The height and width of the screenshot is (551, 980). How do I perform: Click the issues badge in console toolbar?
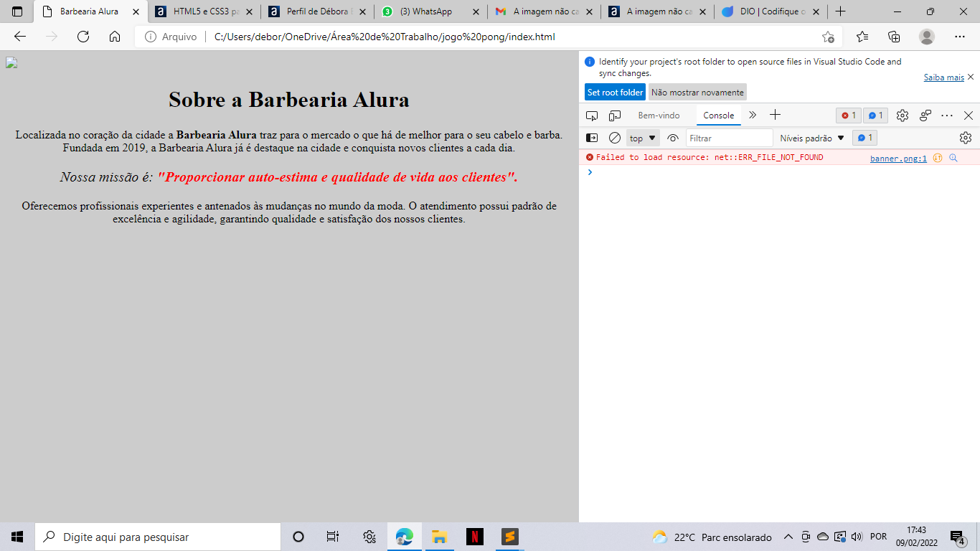(864, 138)
